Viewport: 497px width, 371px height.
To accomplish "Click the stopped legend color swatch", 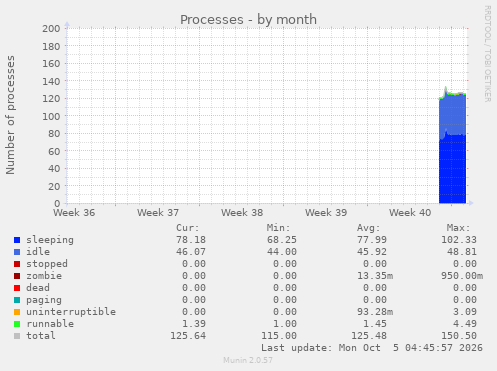I will [x=17, y=264].
